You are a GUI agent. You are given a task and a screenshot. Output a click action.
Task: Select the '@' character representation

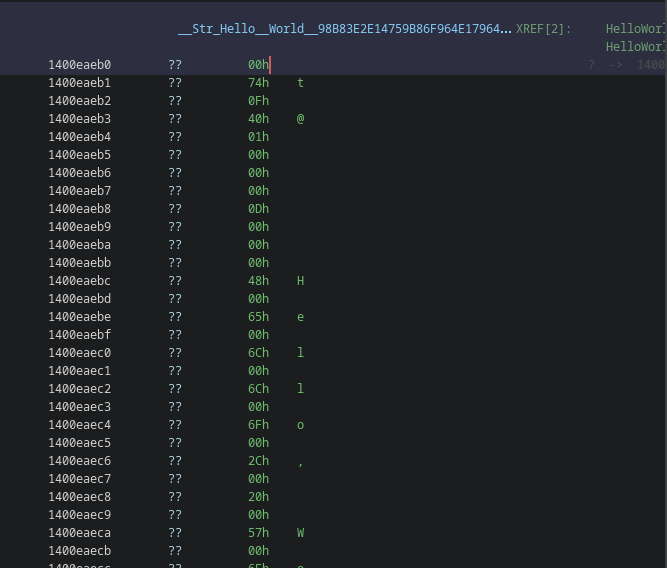[x=300, y=119]
